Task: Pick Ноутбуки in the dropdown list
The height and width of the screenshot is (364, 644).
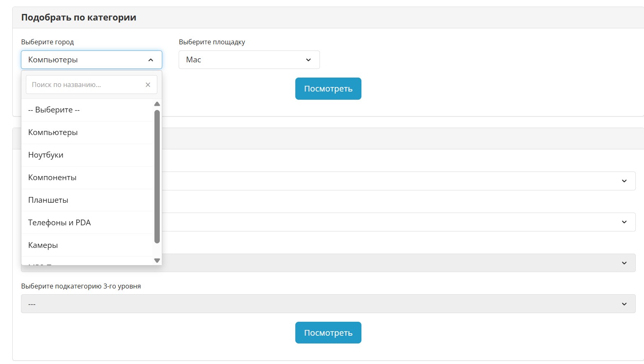Action: [x=87, y=155]
